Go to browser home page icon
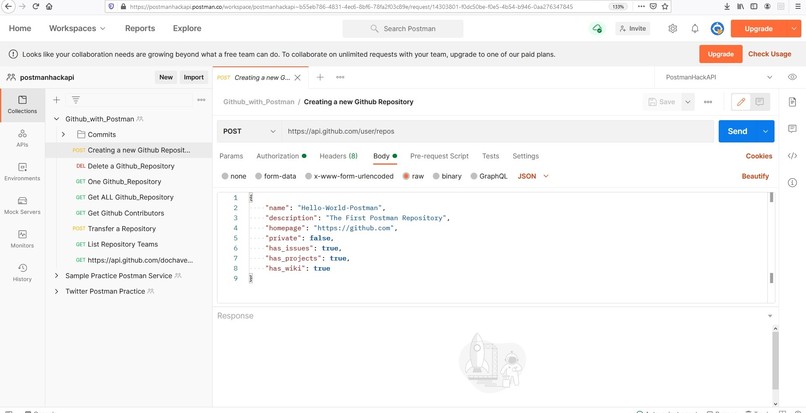 coord(49,6)
